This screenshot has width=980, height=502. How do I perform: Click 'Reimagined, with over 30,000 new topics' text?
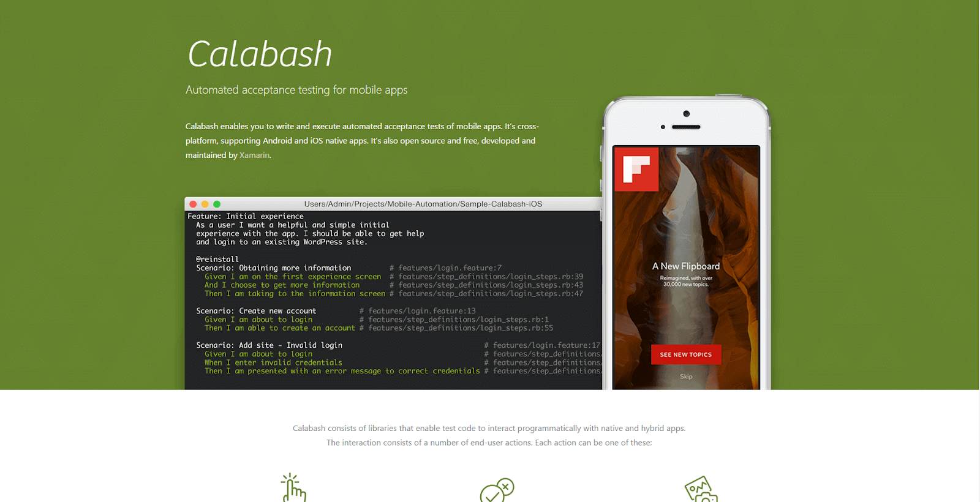tap(686, 281)
